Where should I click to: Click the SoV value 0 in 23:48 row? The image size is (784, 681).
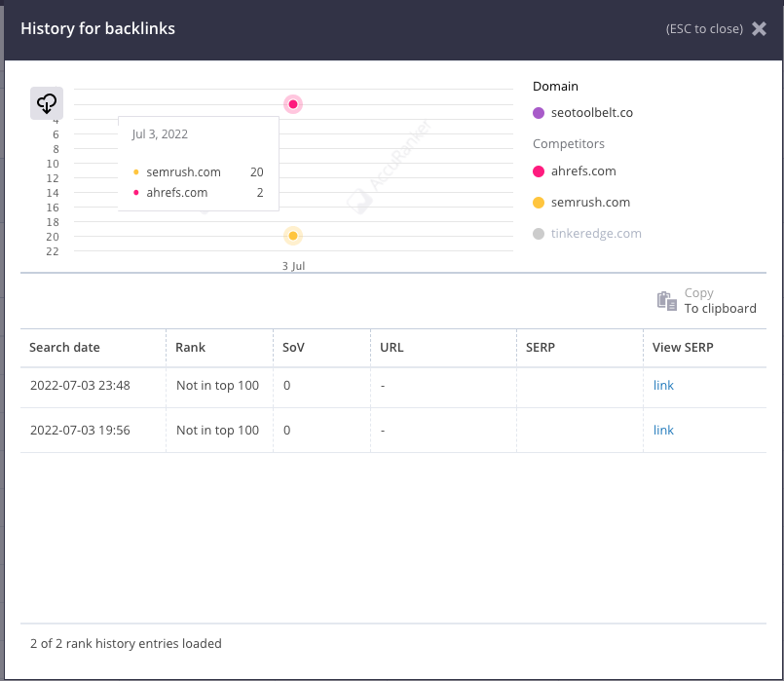pos(286,386)
